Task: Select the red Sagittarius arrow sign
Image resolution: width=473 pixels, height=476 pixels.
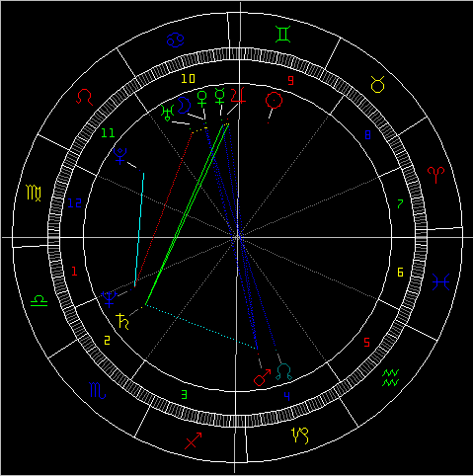Action: tap(193, 440)
